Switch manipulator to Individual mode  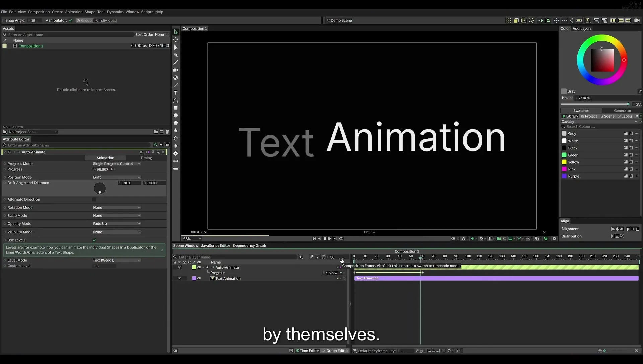(x=105, y=20)
